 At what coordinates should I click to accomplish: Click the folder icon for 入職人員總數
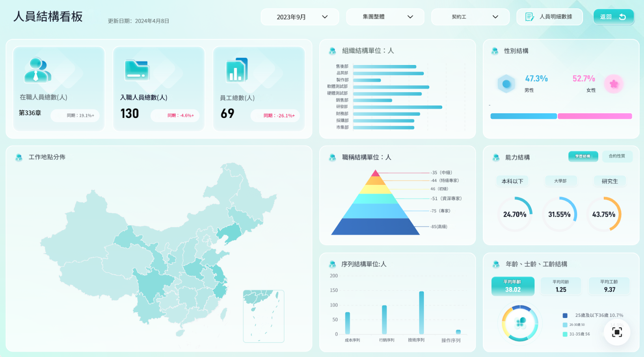click(137, 70)
